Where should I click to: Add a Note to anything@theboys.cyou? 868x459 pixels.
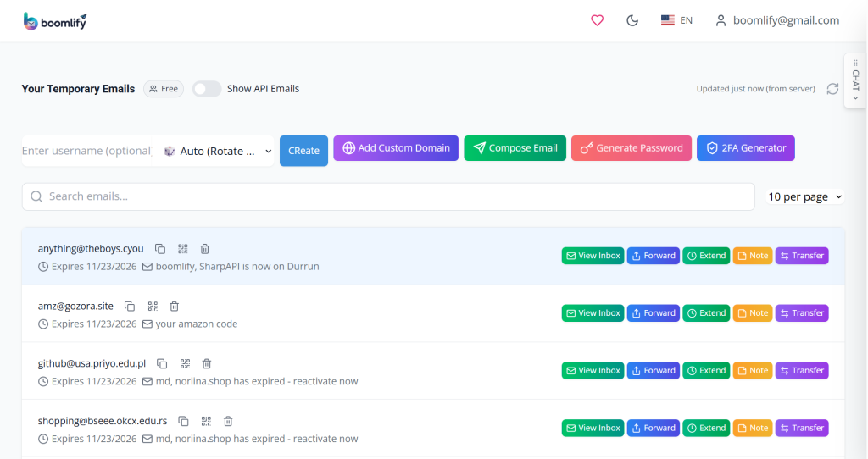(753, 256)
